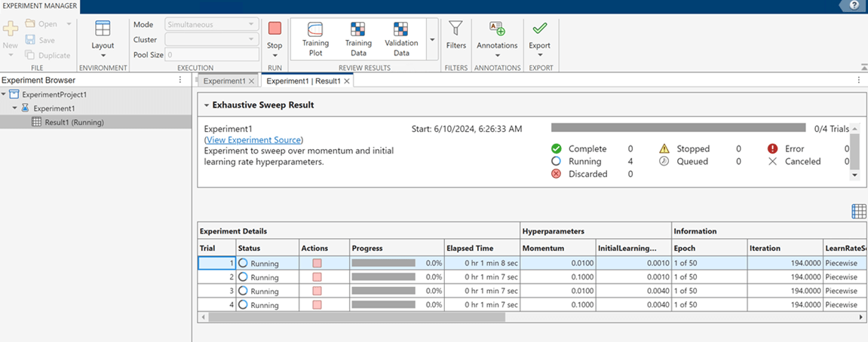The width and height of the screenshot is (868, 342).
Task: Stop trial 1 using its action button
Action: pos(317,264)
